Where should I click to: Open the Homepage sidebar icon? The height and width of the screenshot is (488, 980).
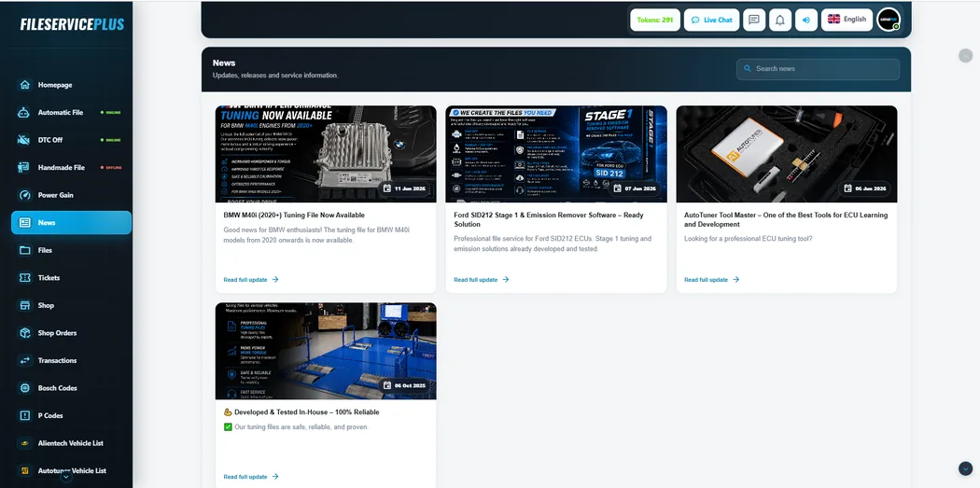tap(25, 85)
